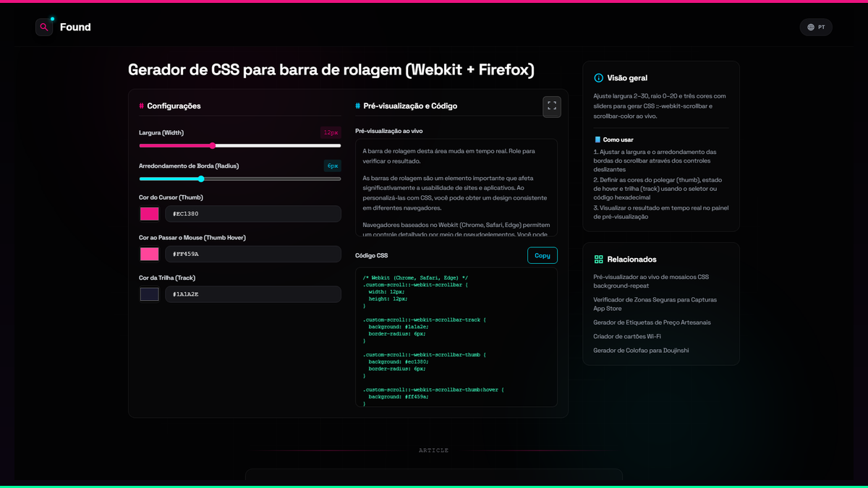Viewport: 868px width, 488px height.
Task: Click the Cor do Cursor (Thumb) label
Action: coord(169,197)
